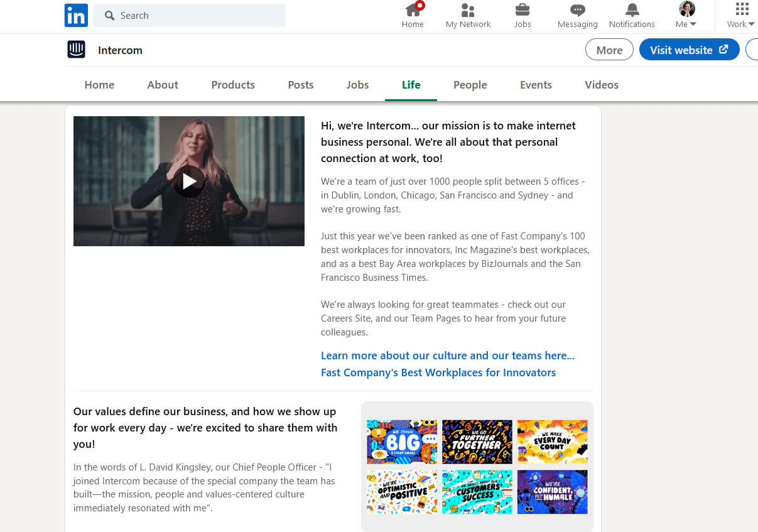
Task: Open the Posts tab
Action: point(301,85)
